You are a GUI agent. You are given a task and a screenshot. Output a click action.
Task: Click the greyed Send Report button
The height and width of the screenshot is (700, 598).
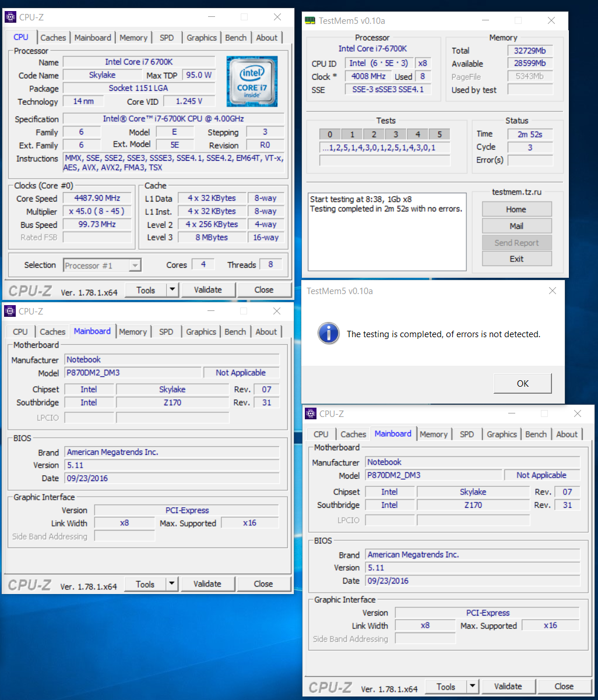[516, 243]
